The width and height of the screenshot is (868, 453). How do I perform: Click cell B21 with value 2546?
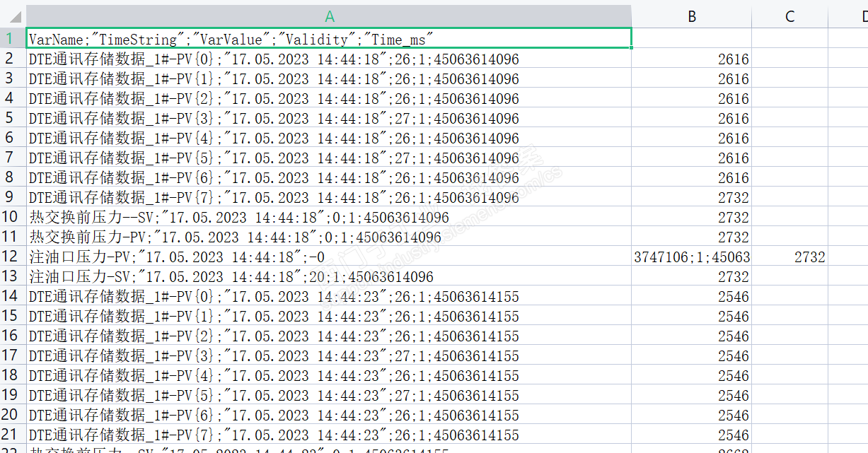[x=692, y=435]
